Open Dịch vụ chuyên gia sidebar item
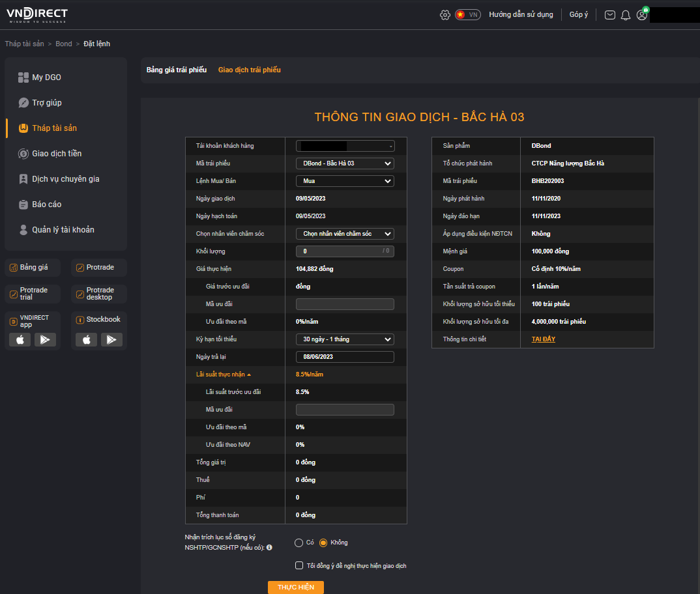 66,179
